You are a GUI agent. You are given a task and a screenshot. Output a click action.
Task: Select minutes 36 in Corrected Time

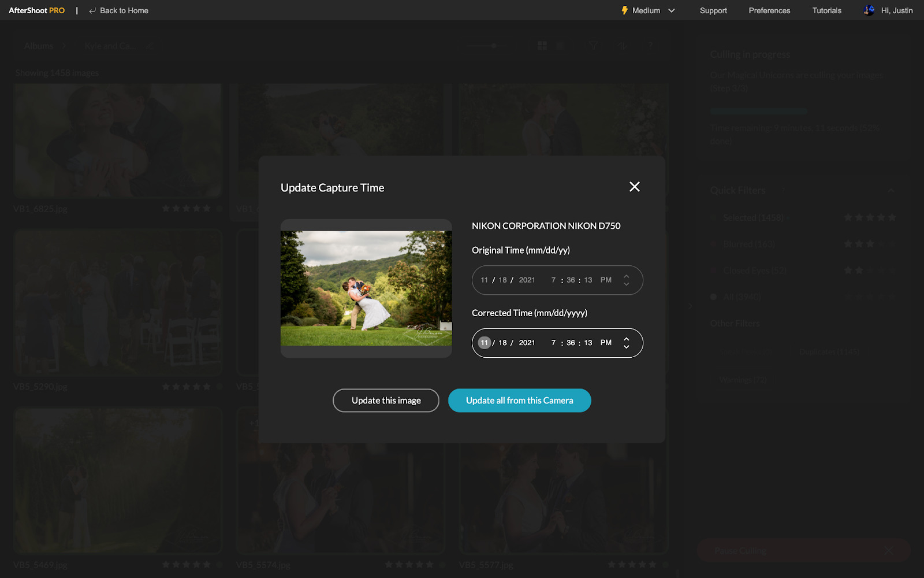click(571, 343)
